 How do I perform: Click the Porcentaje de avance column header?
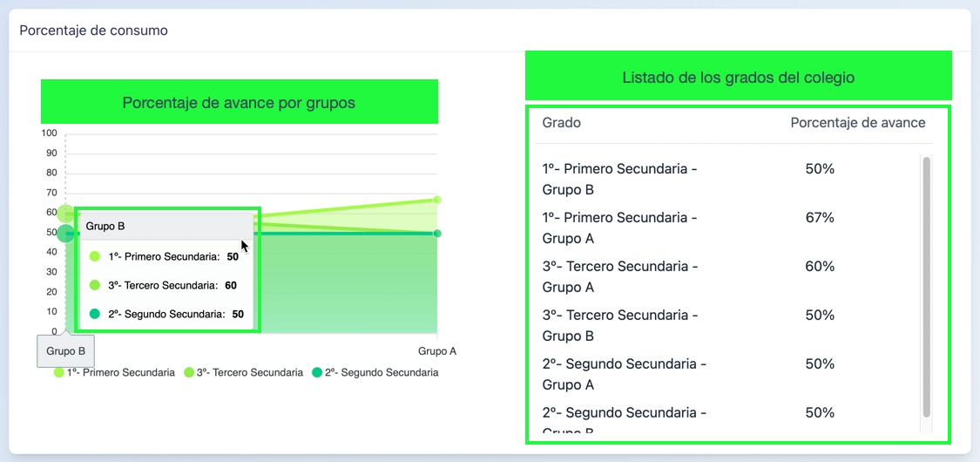[857, 123]
